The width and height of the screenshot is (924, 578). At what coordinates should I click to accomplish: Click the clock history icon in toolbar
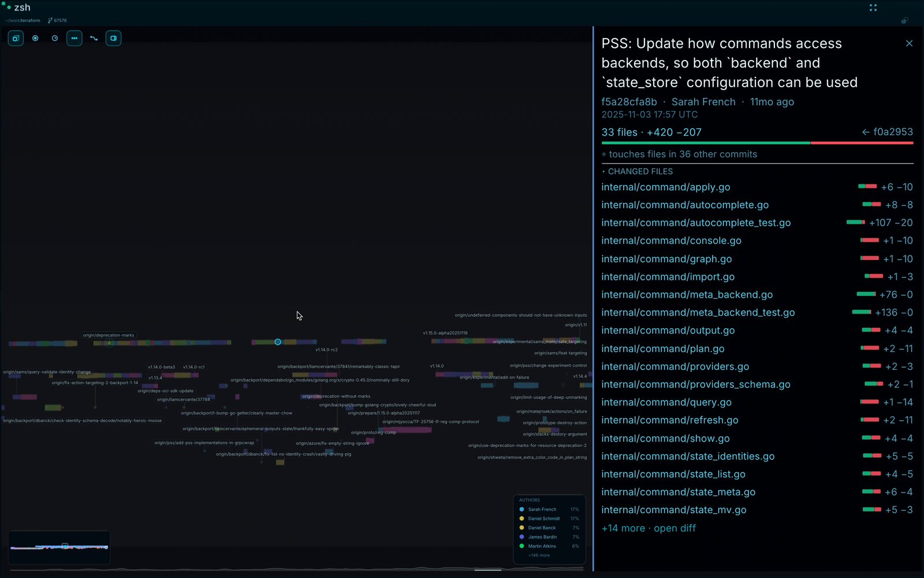[55, 38]
